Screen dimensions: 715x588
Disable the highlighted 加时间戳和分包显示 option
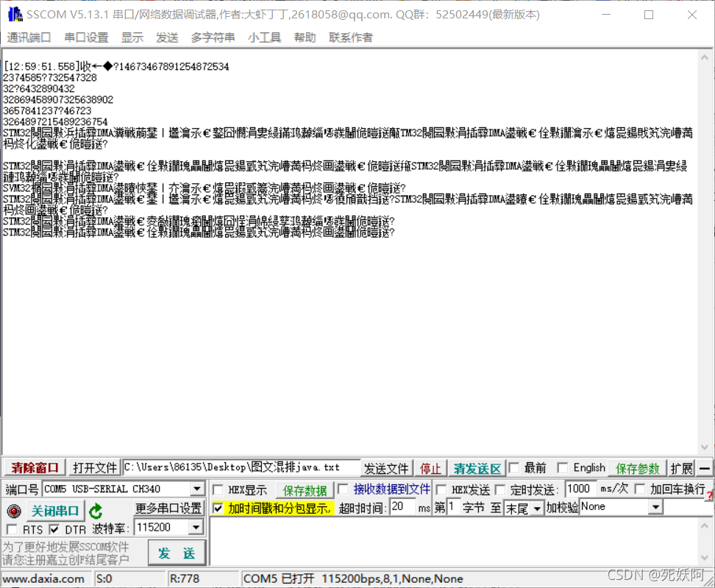[x=218, y=508]
